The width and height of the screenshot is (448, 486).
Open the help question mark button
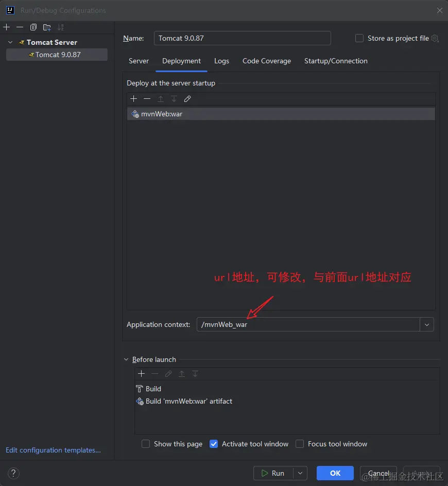click(13, 473)
